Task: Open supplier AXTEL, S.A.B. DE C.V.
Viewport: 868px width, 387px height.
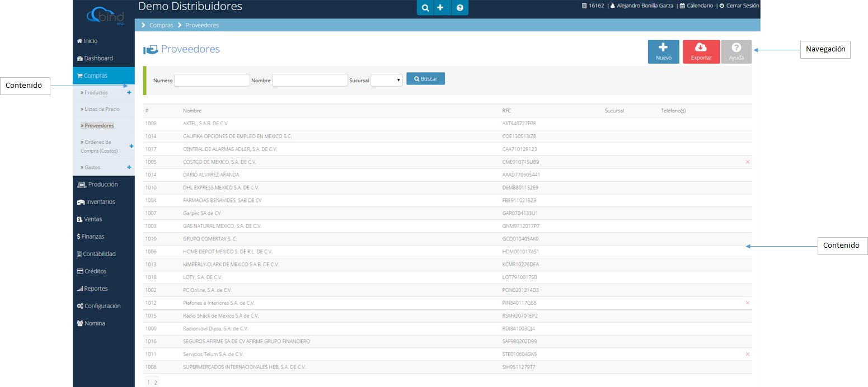Action: click(x=205, y=124)
